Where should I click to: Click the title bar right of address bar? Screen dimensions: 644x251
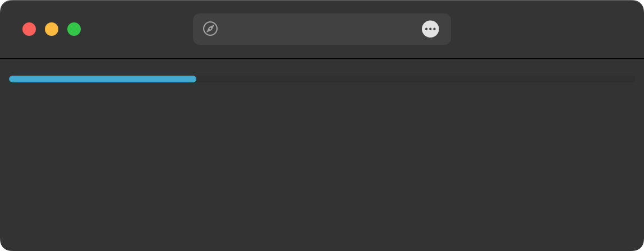(x=548, y=29)
